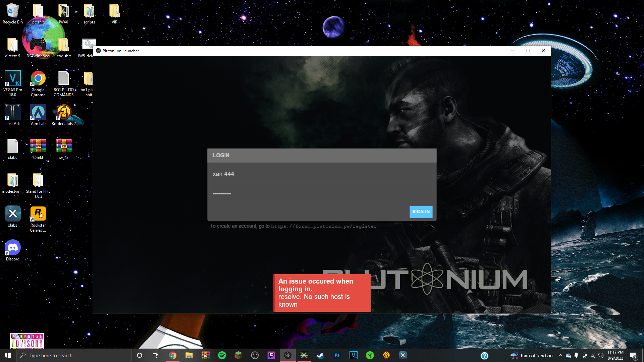
Task: Open File Explorer from the taskbar
Action: click(189, 355)
